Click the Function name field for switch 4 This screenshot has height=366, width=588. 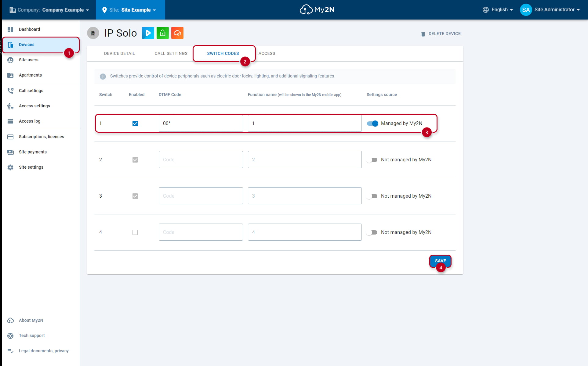tap(305, 232)
